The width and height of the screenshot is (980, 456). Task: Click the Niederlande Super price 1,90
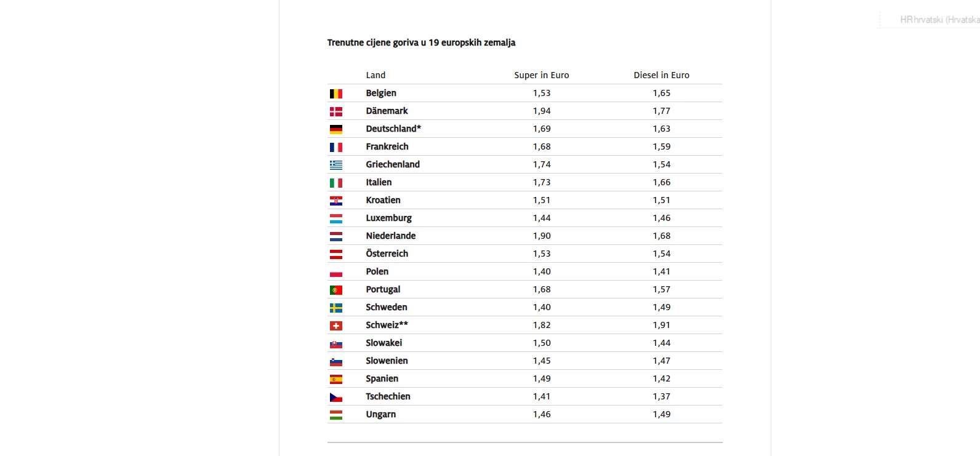click(542, 236)
